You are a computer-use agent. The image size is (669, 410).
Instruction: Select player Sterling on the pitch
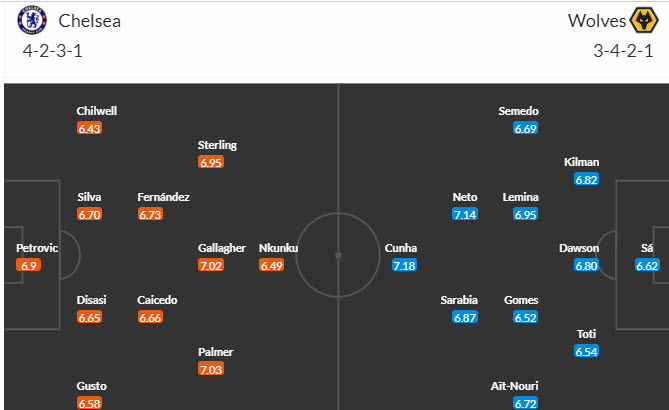coord(217,145)
